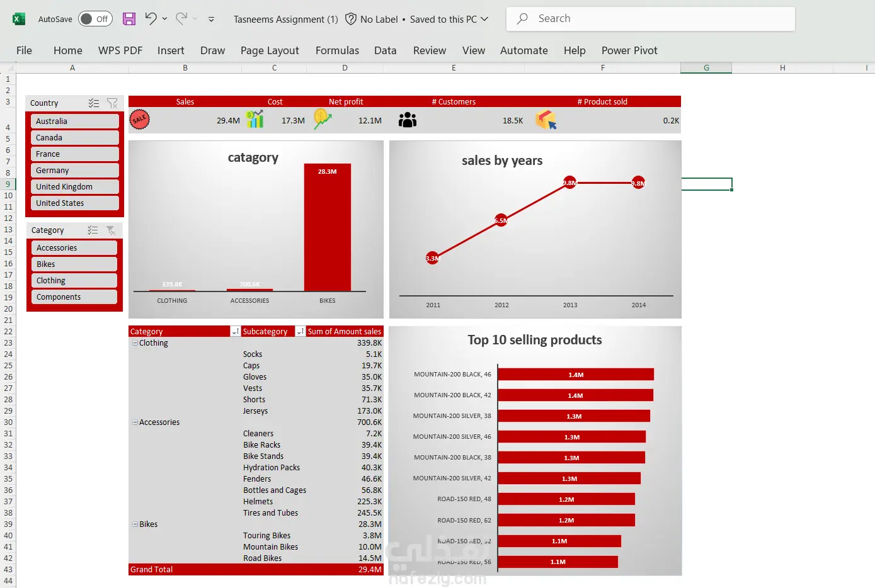This screenshot has height=588, width=875.
Task: Click inside the Search box
Action: 651,19
